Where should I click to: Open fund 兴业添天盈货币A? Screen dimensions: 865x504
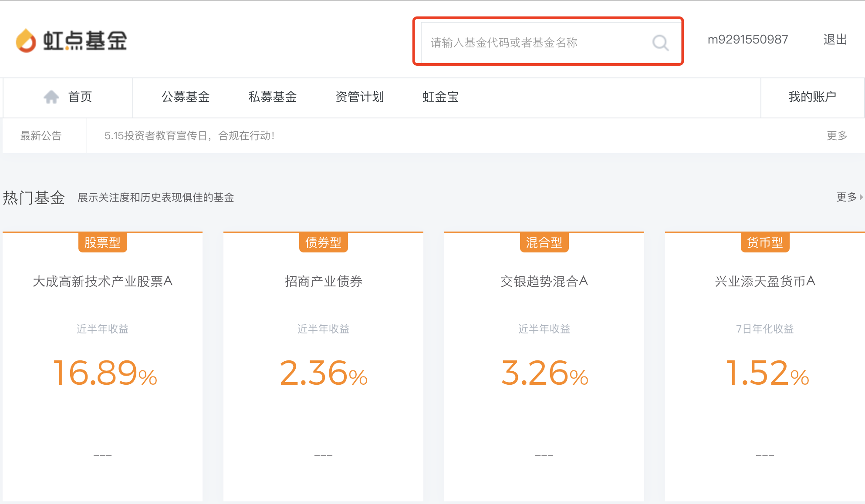tap(765, 281)
